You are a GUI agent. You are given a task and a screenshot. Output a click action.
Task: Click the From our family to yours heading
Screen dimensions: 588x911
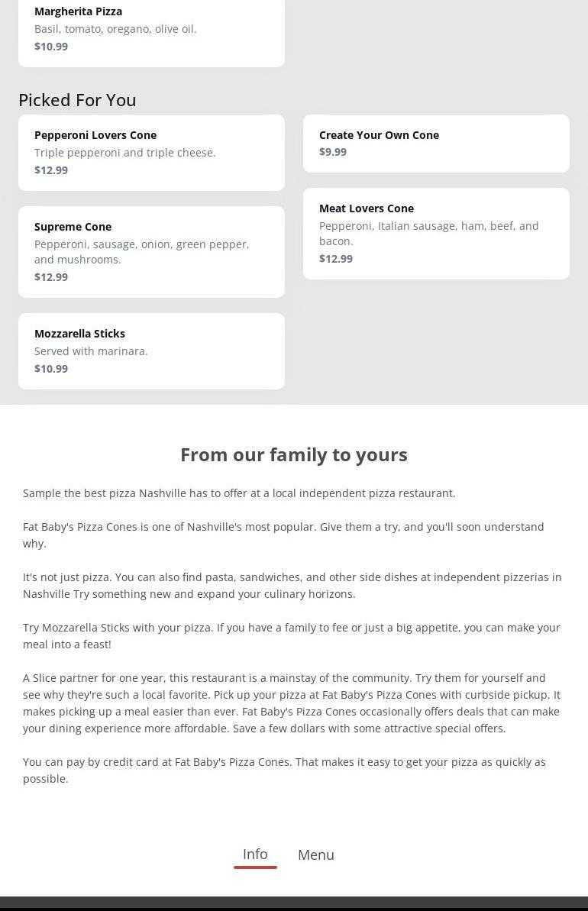click(x=294, y=454)
